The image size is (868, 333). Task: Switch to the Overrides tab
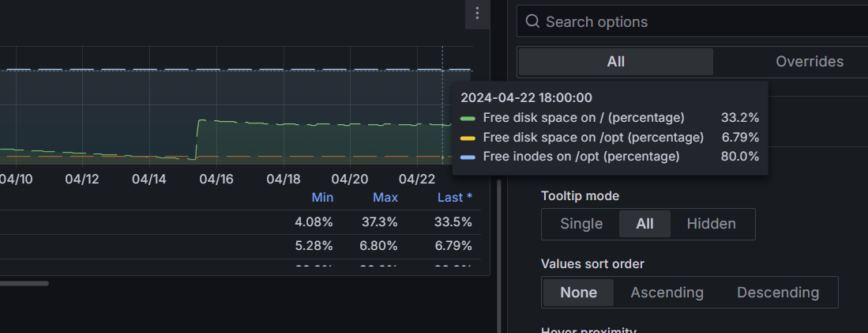point(809,62)
